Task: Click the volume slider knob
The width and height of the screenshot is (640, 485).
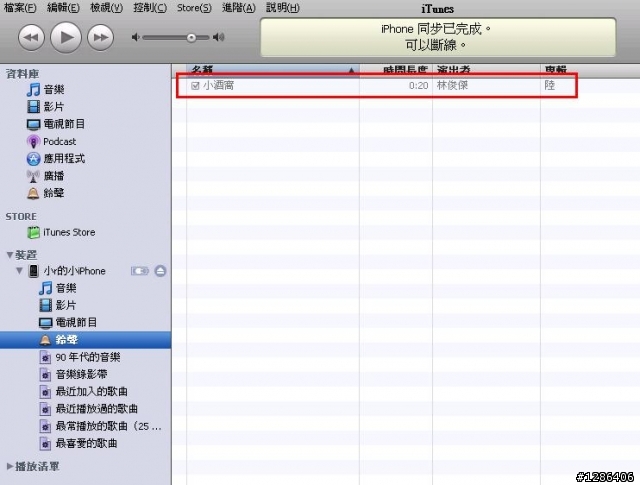Action: click(191, 38)
